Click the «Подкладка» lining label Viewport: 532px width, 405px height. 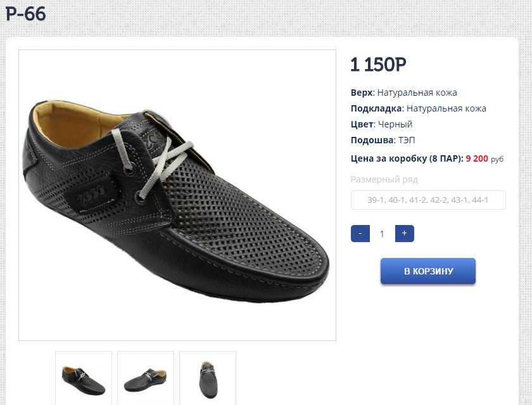[376, 108]
